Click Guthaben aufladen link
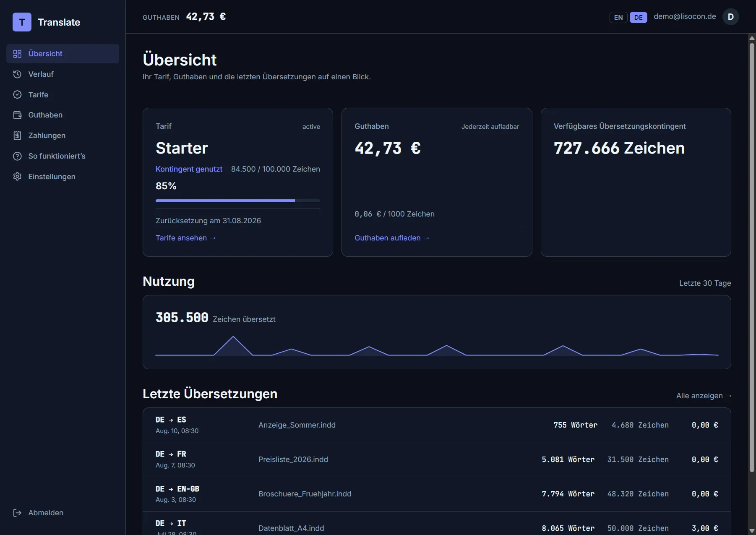This screenshot has height=535, width=756. tap(392, 238)
